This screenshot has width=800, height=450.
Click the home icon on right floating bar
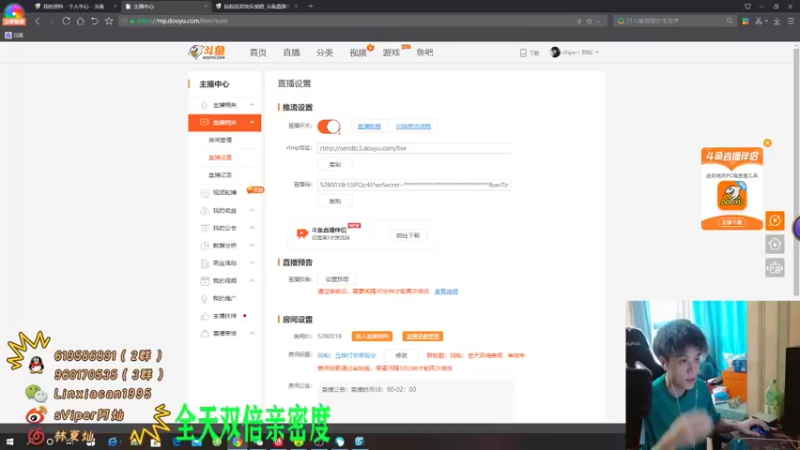pos(774,244)
